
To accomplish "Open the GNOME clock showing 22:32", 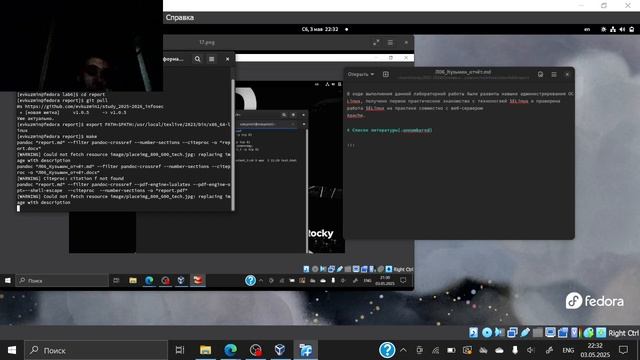I will pyautogui.click(x=320, y=29).
